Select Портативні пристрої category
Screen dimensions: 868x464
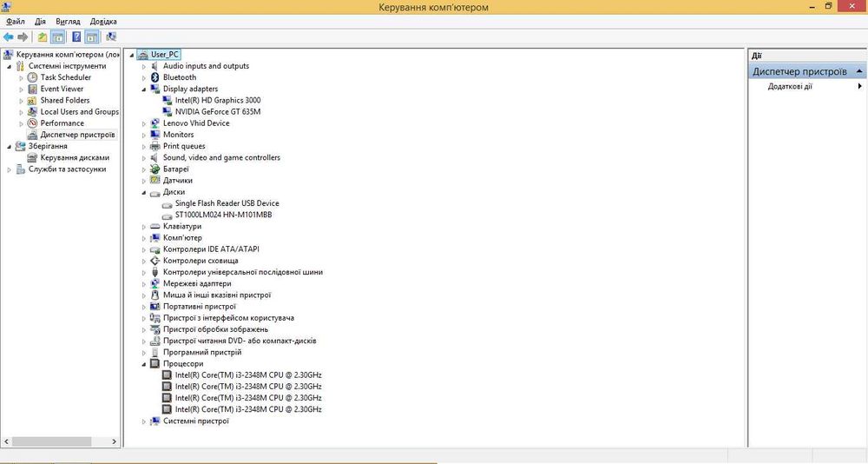[x=200, y=307]
